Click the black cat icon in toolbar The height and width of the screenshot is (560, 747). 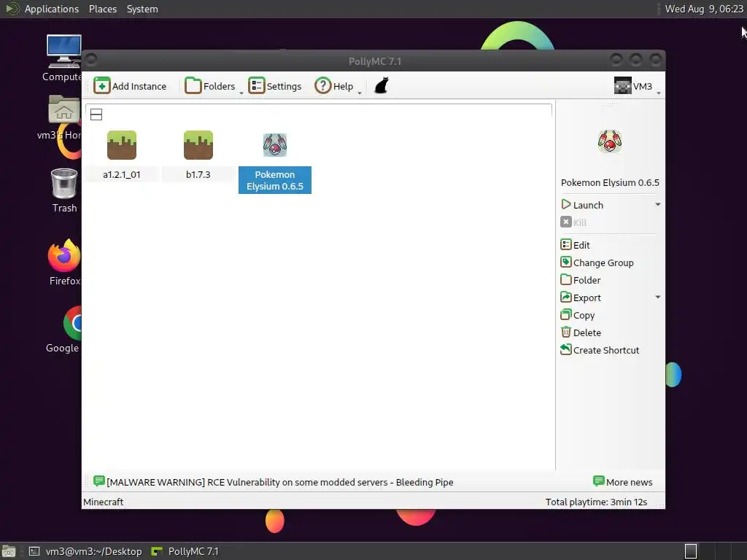[382, 86]
